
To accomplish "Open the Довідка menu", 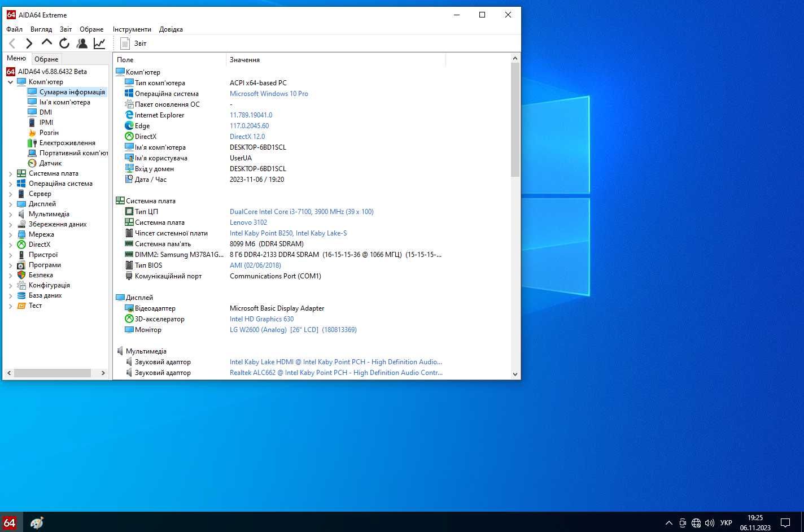I will click(x=171, y=29).
